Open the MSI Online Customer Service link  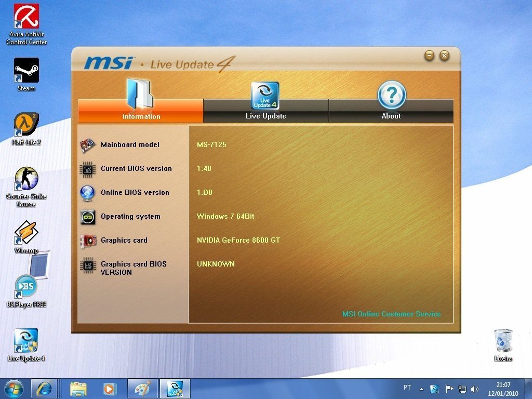click(x=392, y=314)
